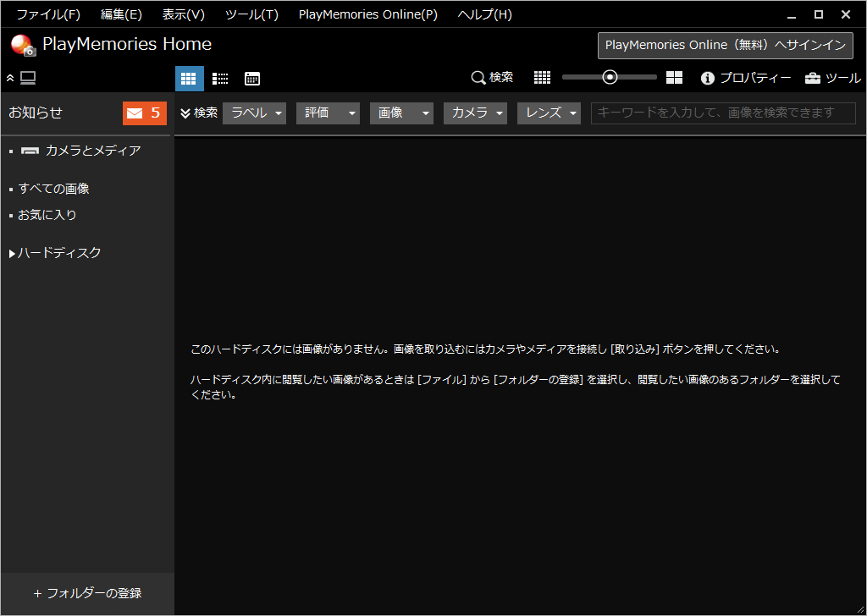Open the ファイル(F) menu
867x616 pixels.
pos(48,15)
